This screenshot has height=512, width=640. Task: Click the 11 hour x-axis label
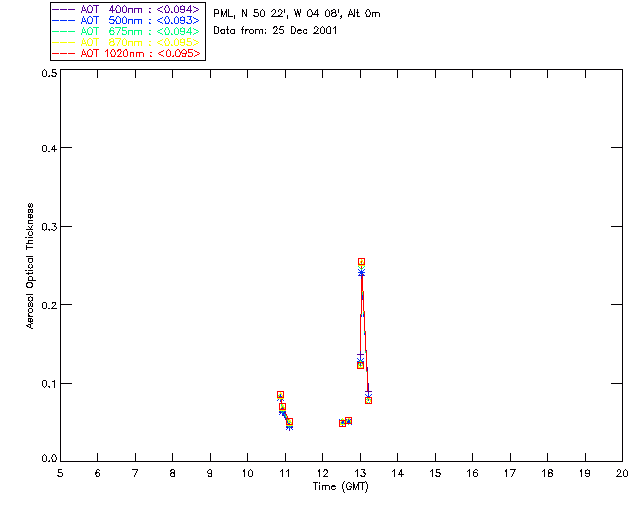point(285,473)
